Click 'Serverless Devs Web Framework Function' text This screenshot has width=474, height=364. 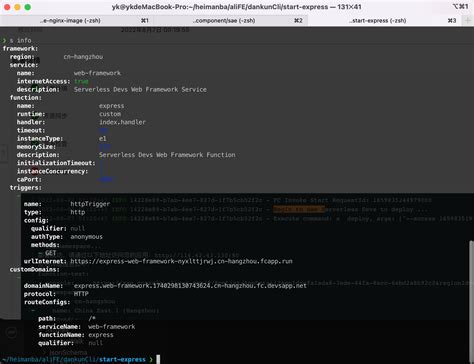167,155
